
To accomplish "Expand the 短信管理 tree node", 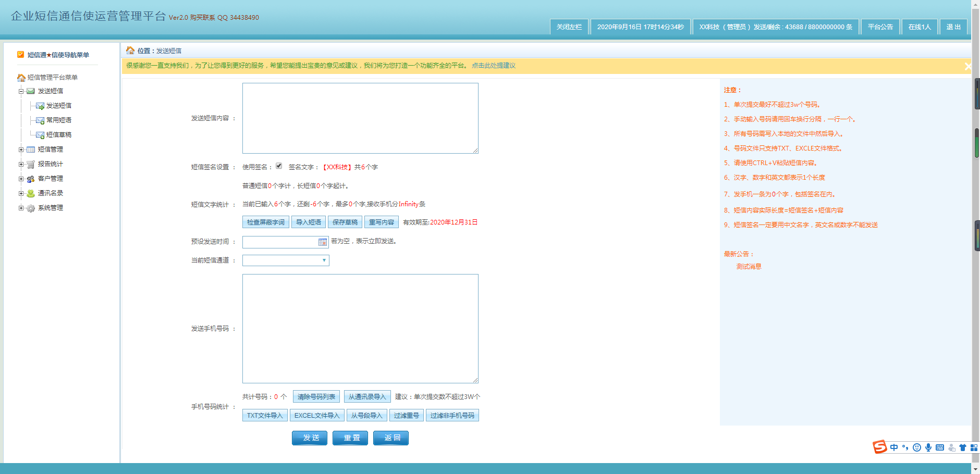I will [21, 149].
